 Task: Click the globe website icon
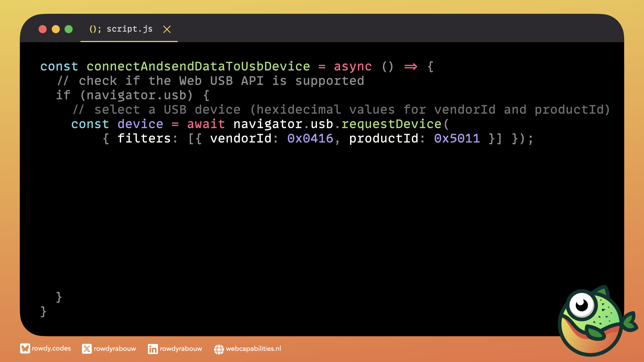pyautogui.click(x=219, y=349)
